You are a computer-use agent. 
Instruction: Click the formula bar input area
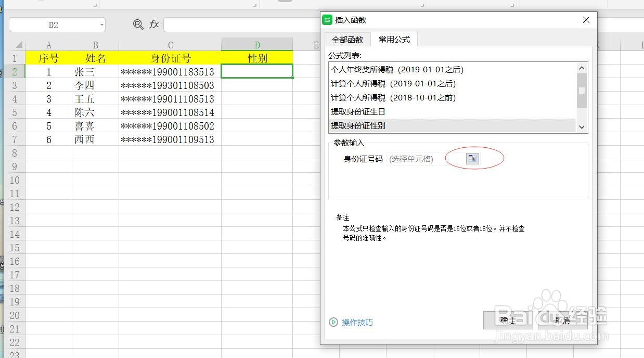point(242,24)
